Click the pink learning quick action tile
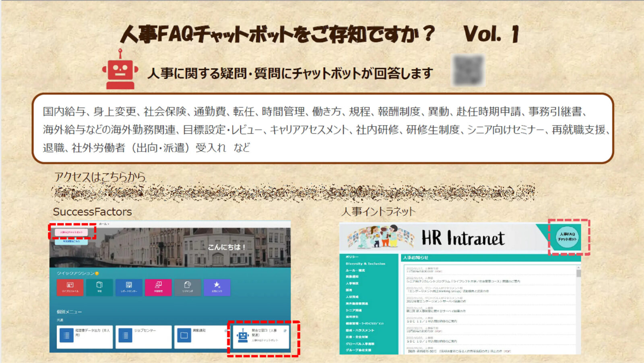The width and height of the screenshot is (644, 363). point(158,287)
